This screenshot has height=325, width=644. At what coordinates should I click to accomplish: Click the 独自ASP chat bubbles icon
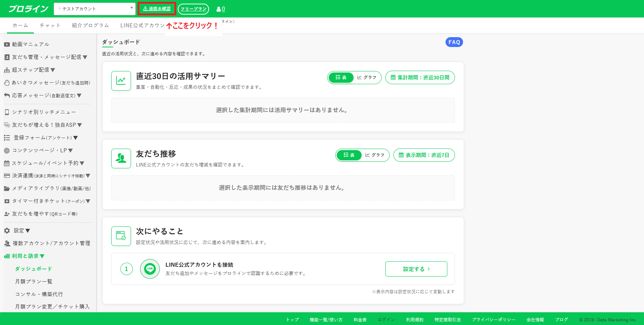(x=7, y=125)
